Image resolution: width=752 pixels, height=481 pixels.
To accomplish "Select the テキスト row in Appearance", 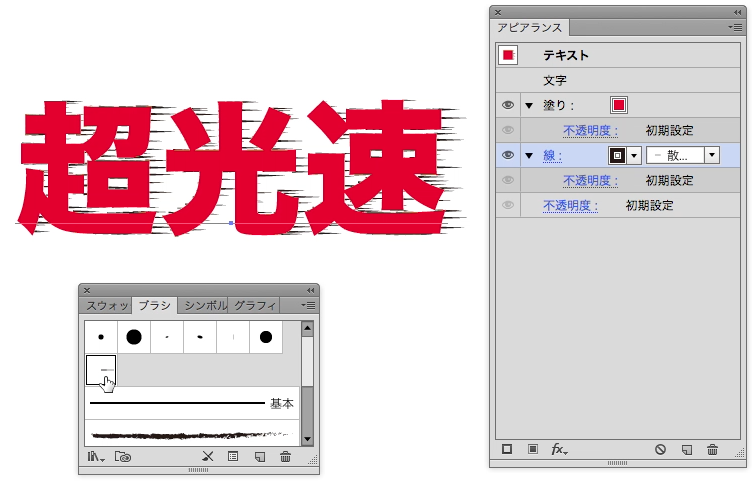I will click(x=618, y=55).
